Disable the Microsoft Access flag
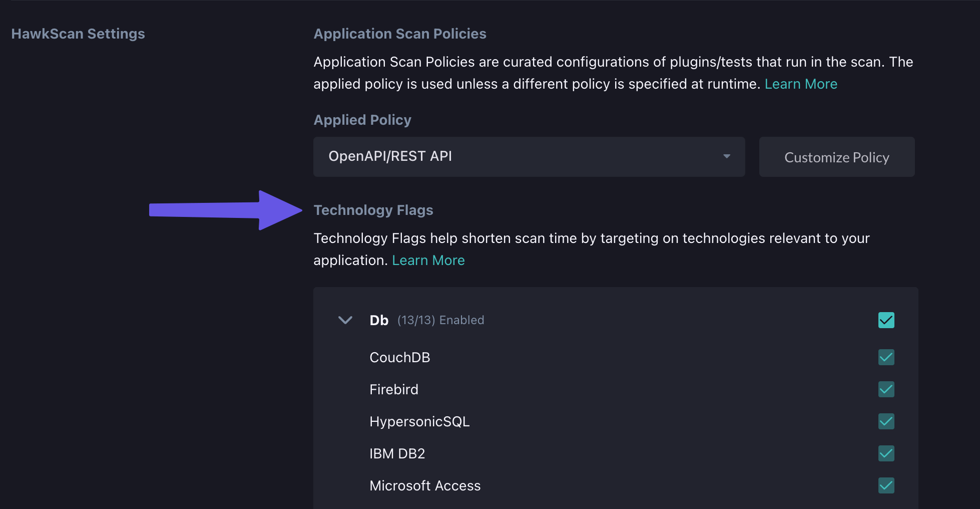This screenshot has width=980, height=509. [x=886, y=485]
